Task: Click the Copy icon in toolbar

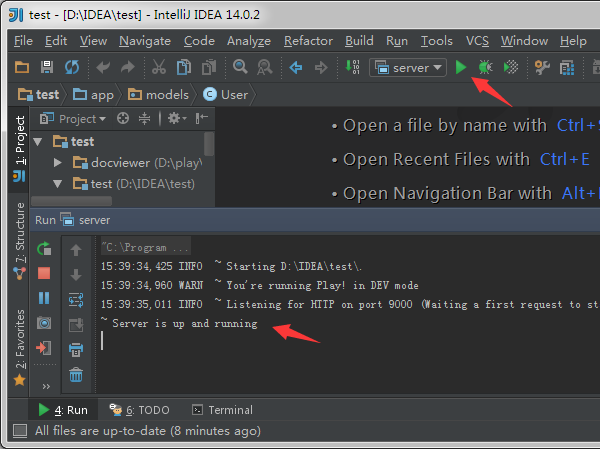Action: [184, 67]
